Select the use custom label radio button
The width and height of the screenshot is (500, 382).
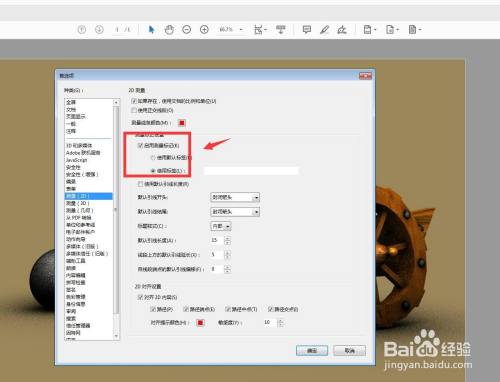153,171
